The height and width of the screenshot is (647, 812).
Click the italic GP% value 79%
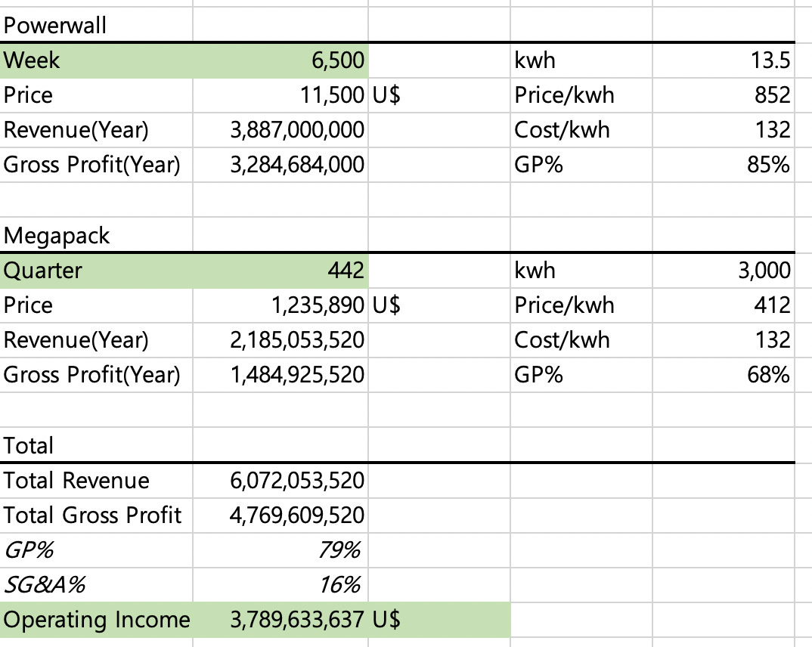[x=280, y=550]
